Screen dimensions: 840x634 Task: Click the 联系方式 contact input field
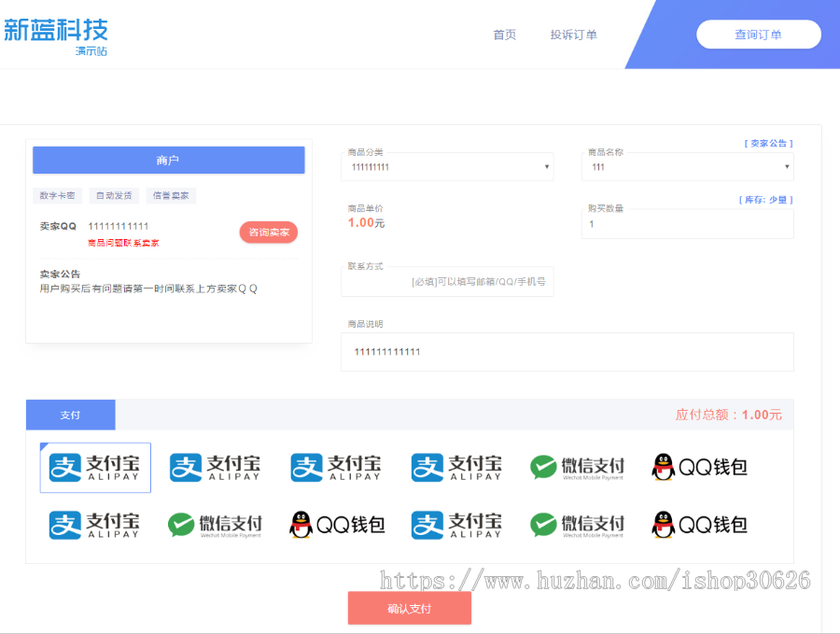447,280
